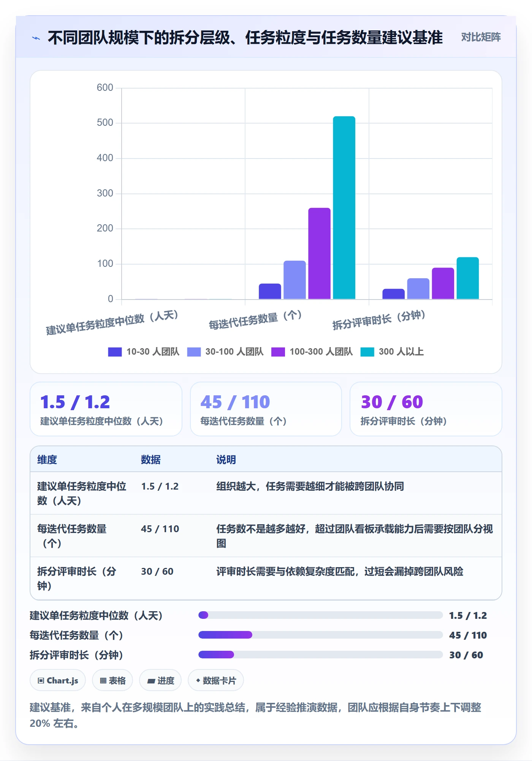Click the 数据 column header
Image resolution: width=532 pixels, height=761 pixels.
point(151,460)
